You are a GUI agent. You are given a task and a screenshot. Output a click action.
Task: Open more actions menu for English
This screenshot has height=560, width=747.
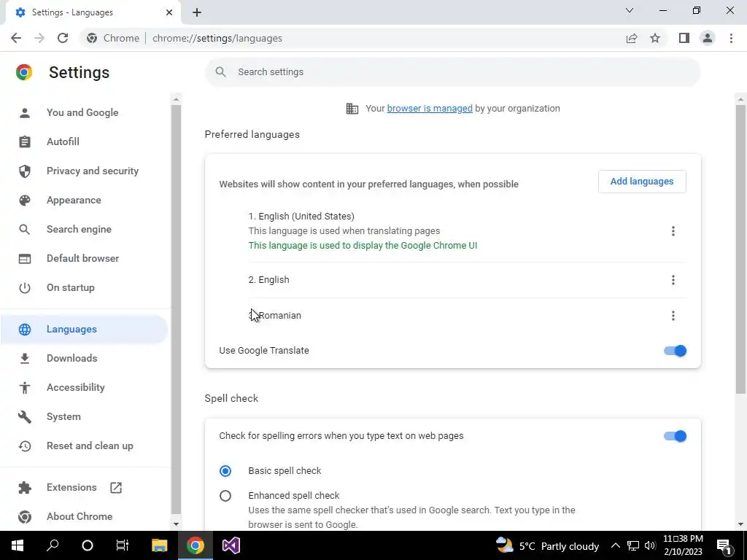pos(673,280)
